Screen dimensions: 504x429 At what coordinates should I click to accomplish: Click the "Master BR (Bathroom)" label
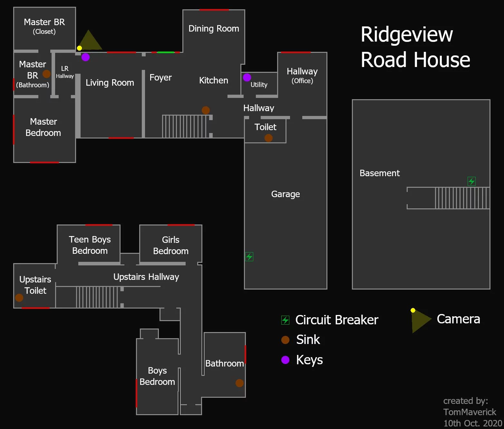[33, 74]
